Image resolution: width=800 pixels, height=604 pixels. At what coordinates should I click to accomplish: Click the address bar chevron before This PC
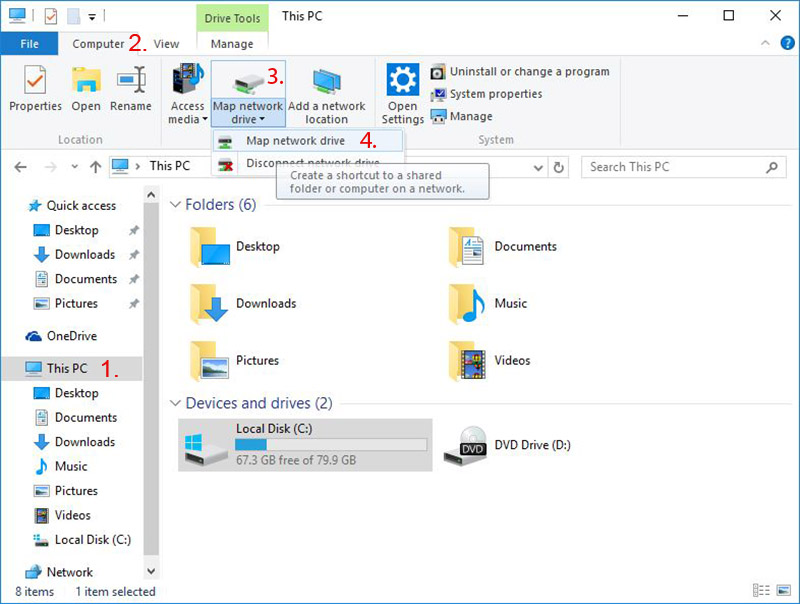point(138,167)
